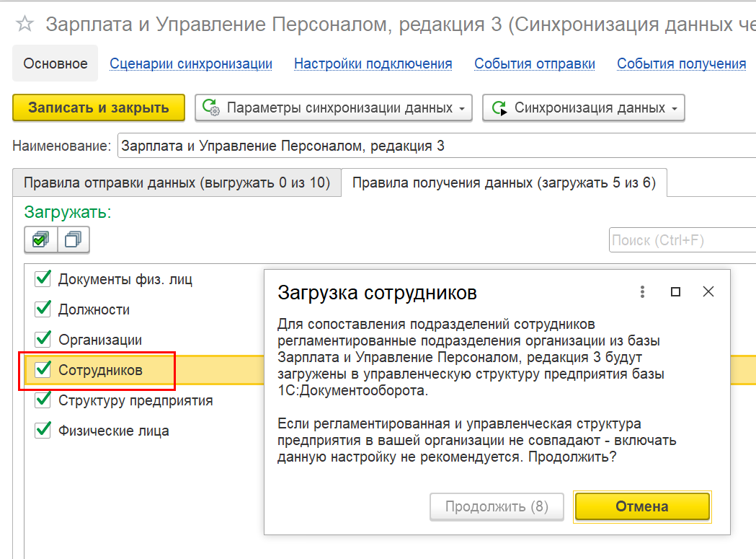Toggle the Сотрудников checkbox

[x=43, y=370]
